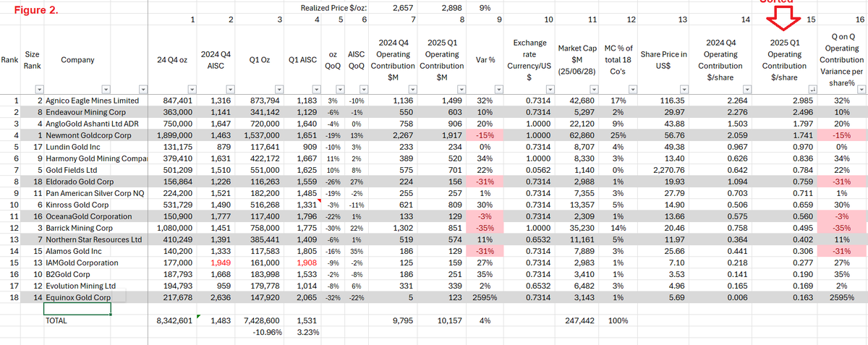Select the -10.96% cell below totals
This screenshot has height=345, width=868.
point(266,332)
